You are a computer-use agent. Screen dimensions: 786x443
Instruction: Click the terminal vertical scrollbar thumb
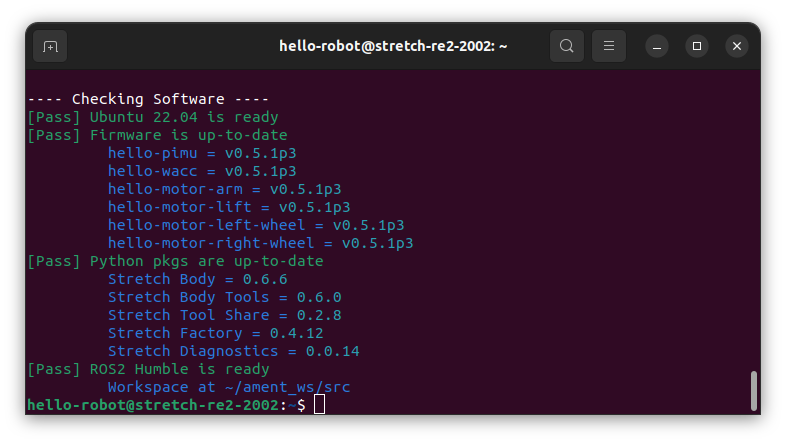[753, 391]
